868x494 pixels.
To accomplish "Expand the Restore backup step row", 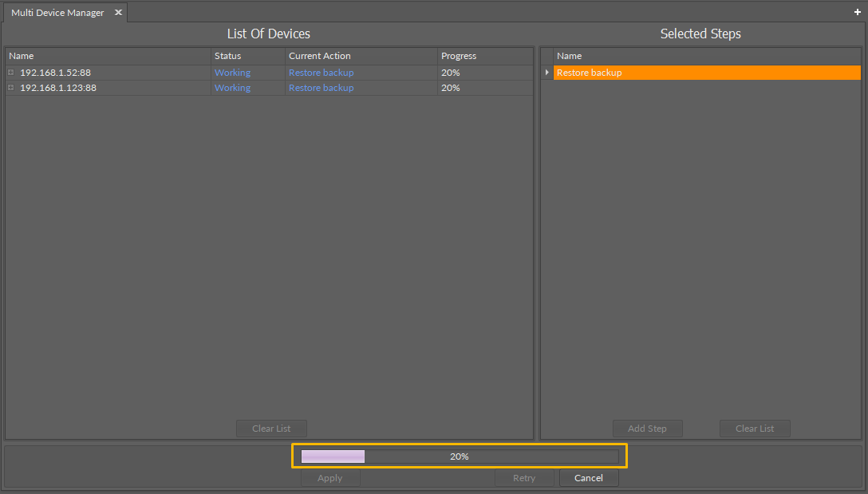I will click(546, 72).
